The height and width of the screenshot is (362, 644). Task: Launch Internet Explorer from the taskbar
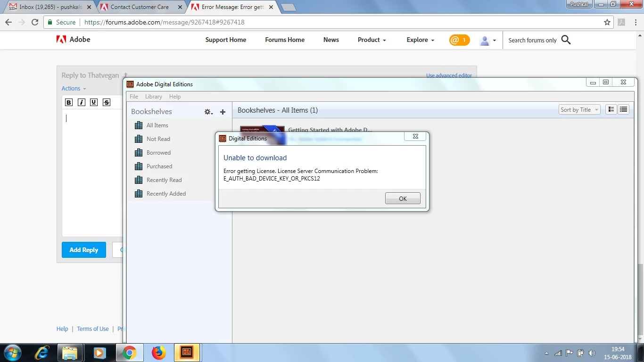tap(42, 353)
